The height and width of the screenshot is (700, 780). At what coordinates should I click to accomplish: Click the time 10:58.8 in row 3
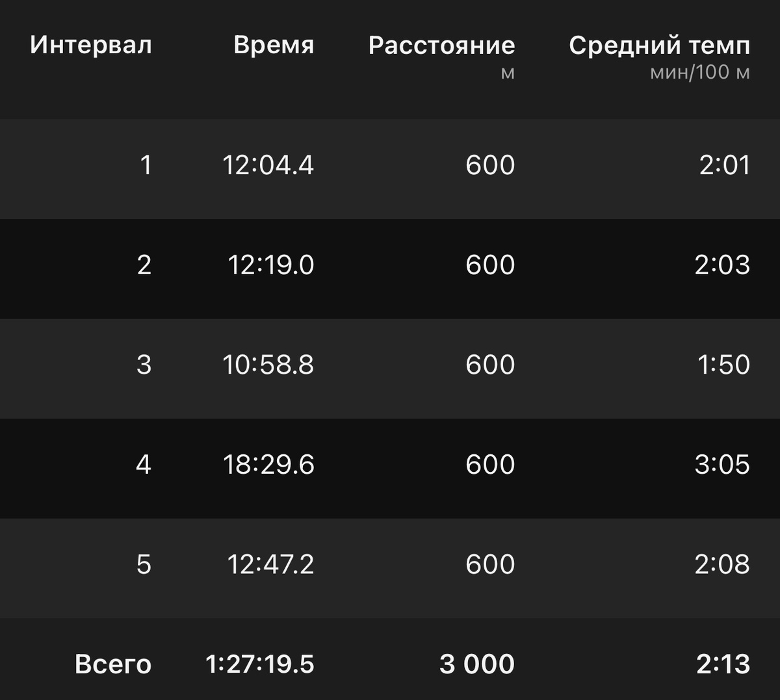tap(269, 365)
